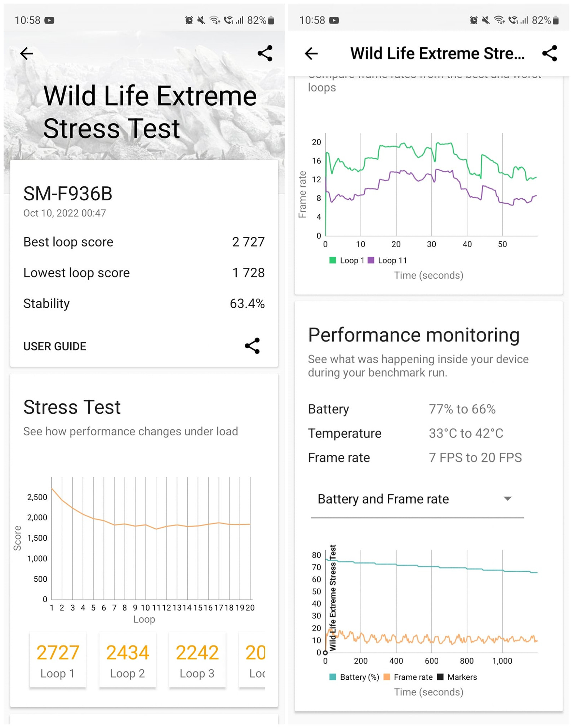Tap the alarm icon in the left status bar
This screenshot has width=573, height=728.
189,20
